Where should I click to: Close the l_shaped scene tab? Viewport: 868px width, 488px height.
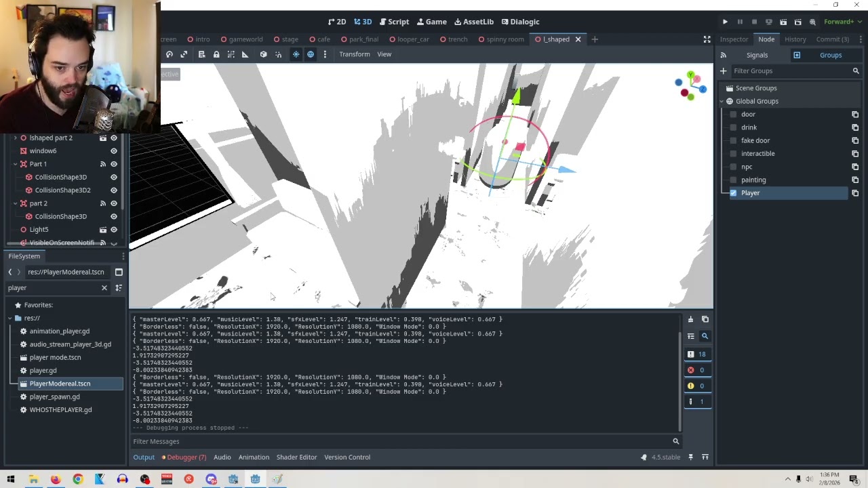(x=578, y=39)
